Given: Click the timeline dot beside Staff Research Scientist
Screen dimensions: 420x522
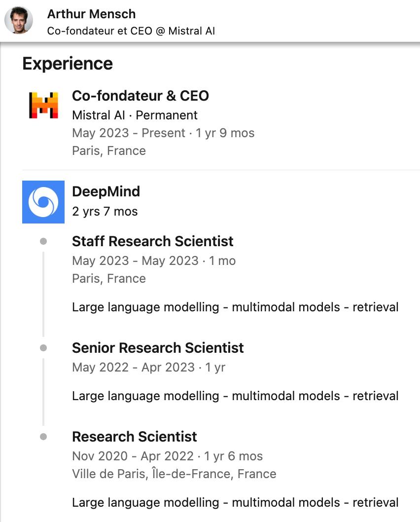Looking at the screenshot, I should [43, 241].
